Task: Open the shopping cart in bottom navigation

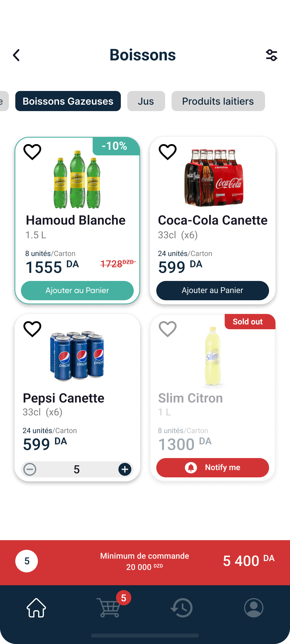Action: [109, 608]
